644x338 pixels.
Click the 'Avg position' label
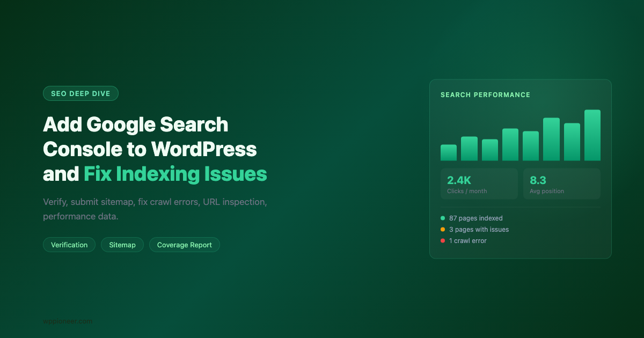[x=547, y=191]
